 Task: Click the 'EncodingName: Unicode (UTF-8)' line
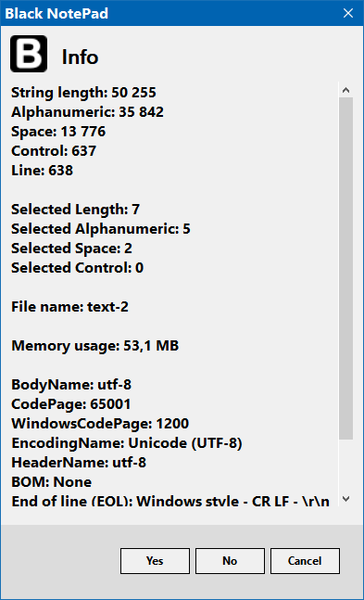pos(127,443)
